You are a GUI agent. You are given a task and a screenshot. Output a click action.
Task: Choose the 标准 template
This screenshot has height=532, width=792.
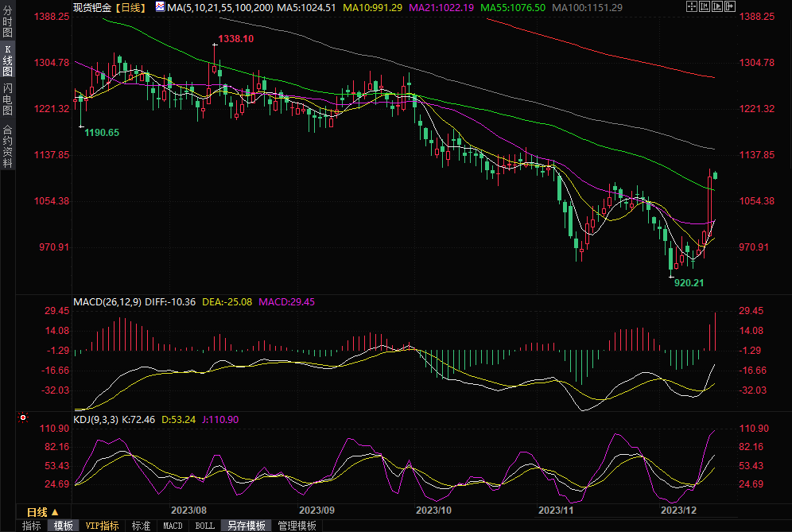click(x=141, y=526)
